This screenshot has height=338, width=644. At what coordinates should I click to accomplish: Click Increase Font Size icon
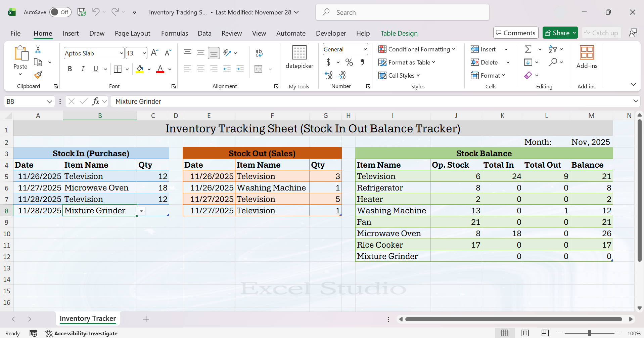click(154, 53)
